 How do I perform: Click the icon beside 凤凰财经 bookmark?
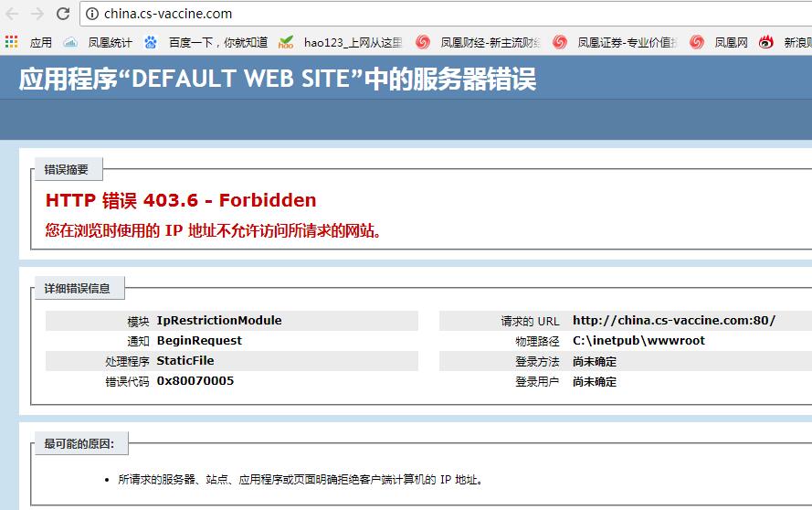423,42
